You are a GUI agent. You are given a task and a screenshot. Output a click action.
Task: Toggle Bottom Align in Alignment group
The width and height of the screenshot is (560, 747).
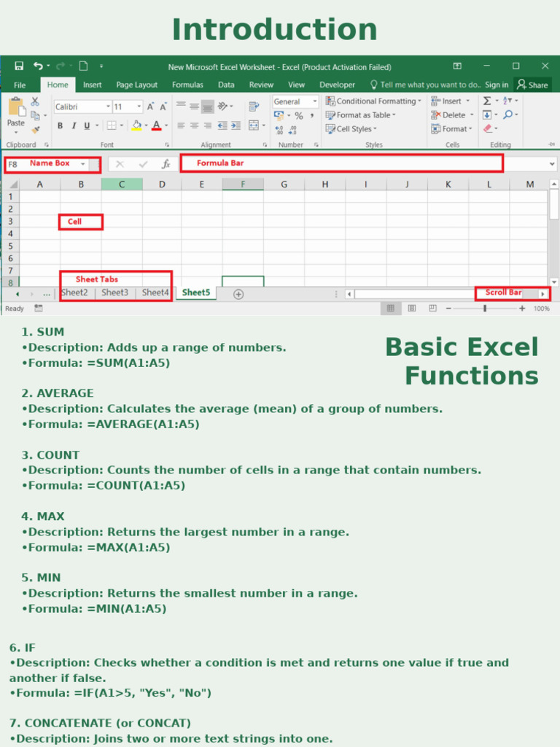pyautogui.click(x=208, y=107)
